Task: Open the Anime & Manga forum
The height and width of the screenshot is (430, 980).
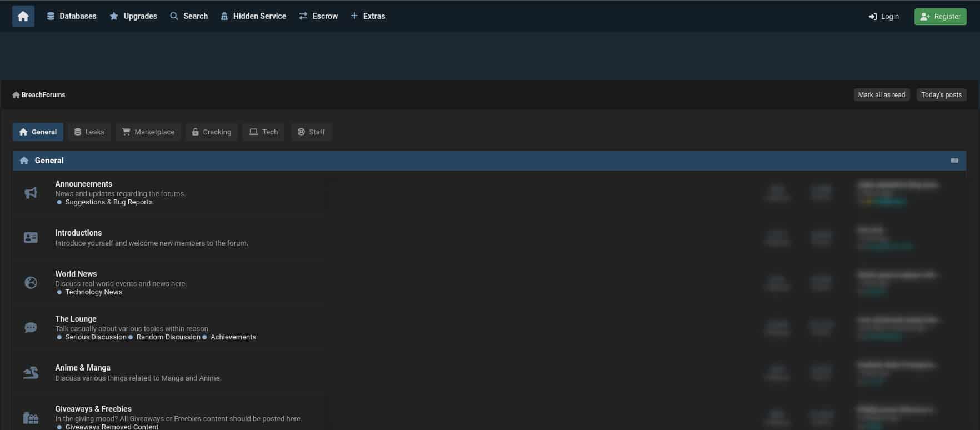Action: 83,368
